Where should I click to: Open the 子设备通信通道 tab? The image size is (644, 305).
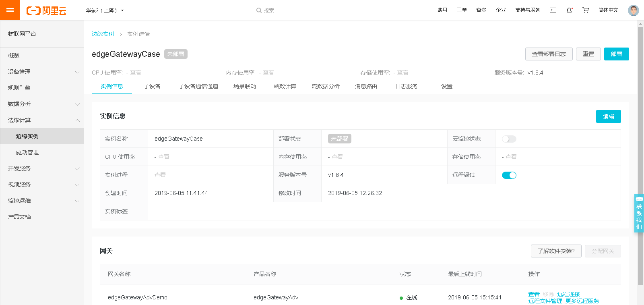pyautogui.click(x=198, y=86)
